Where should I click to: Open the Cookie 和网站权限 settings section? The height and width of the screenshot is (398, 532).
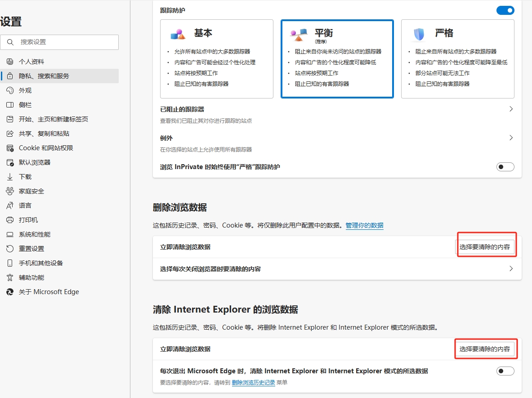coord(46,148)
